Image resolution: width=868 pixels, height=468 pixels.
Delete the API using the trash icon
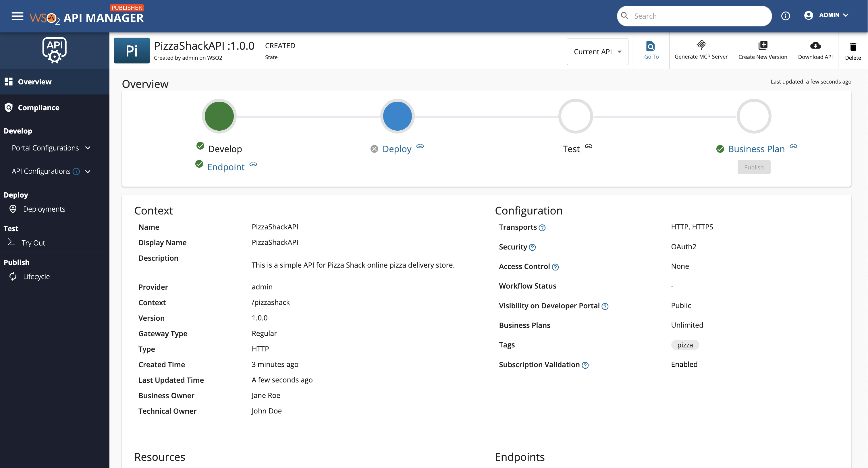click(853, 47)
